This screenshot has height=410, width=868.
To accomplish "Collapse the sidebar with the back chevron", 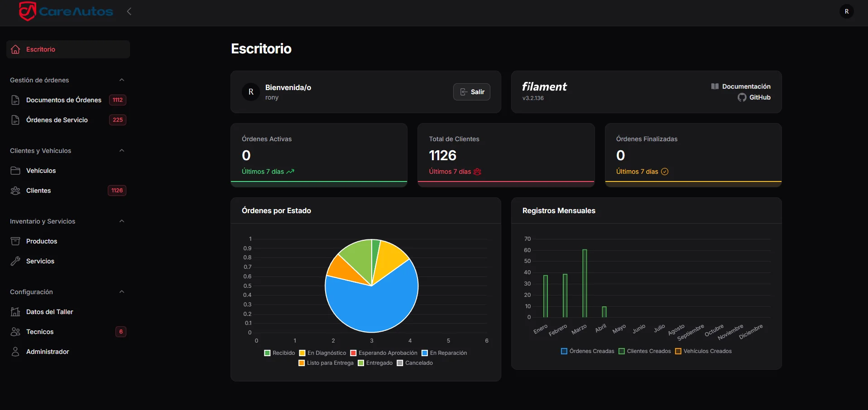I will [x=129, y=11].
